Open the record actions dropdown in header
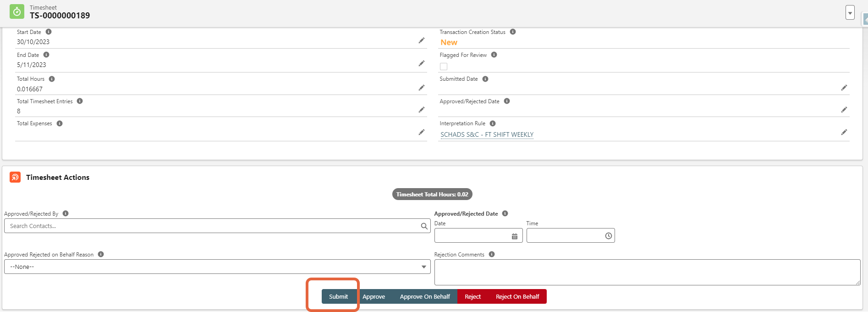 tap(850, 13)
